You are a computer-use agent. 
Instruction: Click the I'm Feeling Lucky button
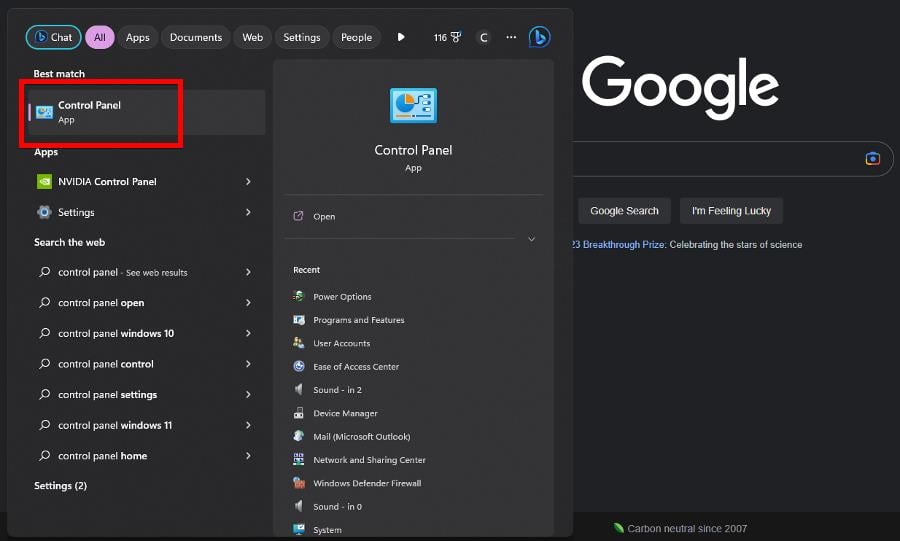pos(731,211)
